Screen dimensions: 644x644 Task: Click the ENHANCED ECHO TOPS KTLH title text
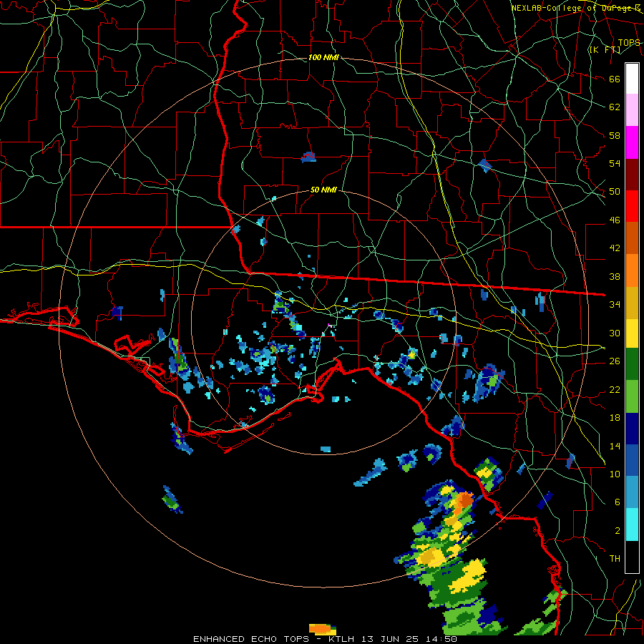325,639
